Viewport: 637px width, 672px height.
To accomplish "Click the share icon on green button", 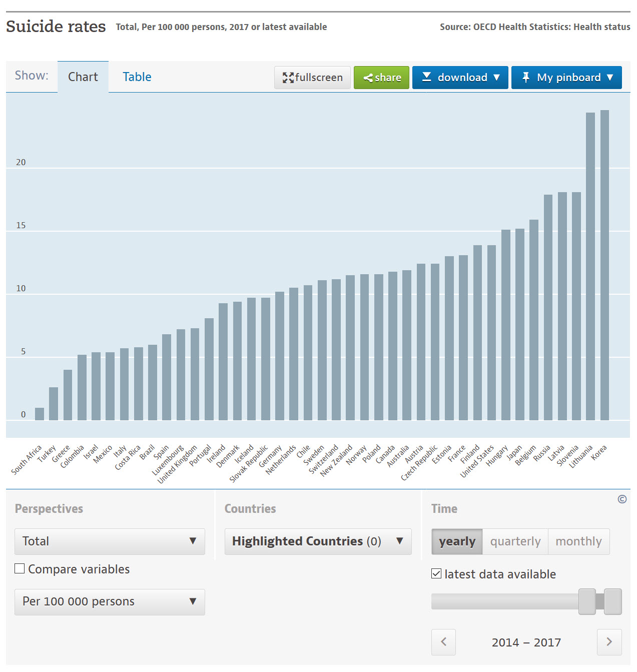I will 368,78.
